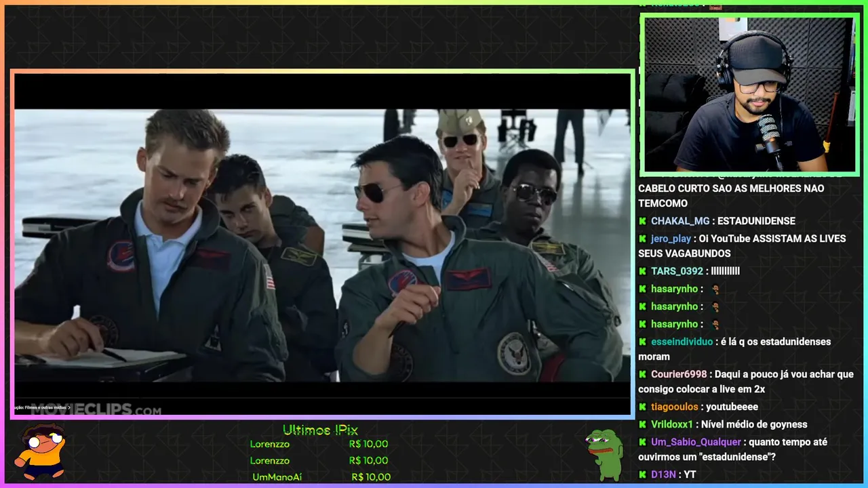Open Courier6998's chat username
Screen dimensions: 868x488
(x=679, y=374)
